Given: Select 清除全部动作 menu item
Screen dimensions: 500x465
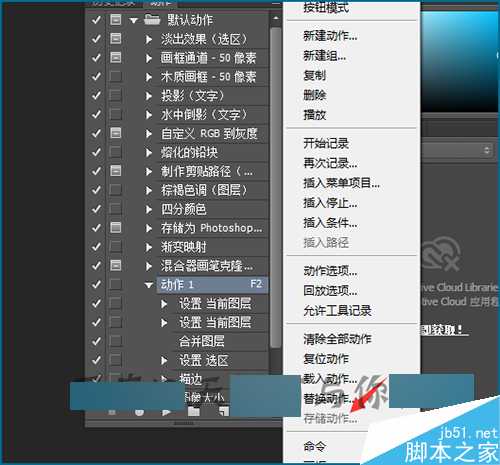Looking at the screenshot, I should pos(337,339).
